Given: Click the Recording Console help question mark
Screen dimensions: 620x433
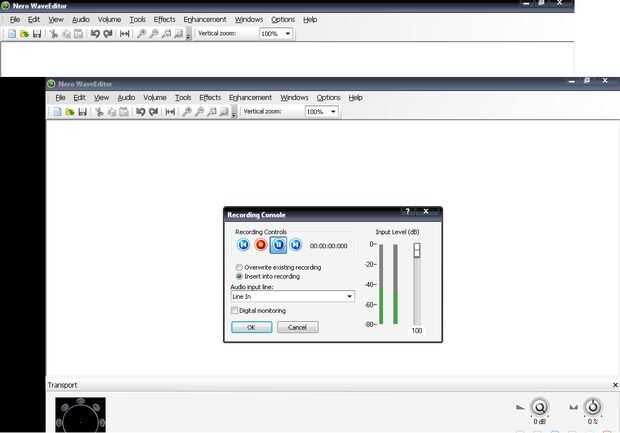Looking at the screenshot, I should [x=408, y=212].
